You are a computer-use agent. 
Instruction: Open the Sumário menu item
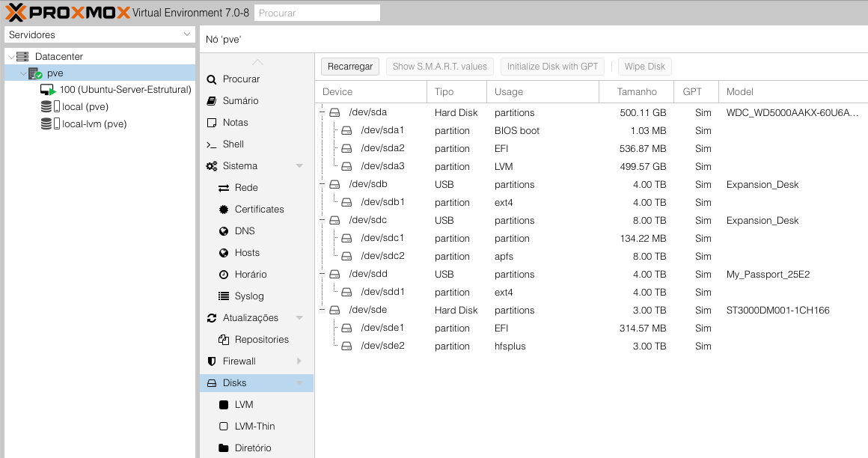pyautogui.click(x=240, y=101)
